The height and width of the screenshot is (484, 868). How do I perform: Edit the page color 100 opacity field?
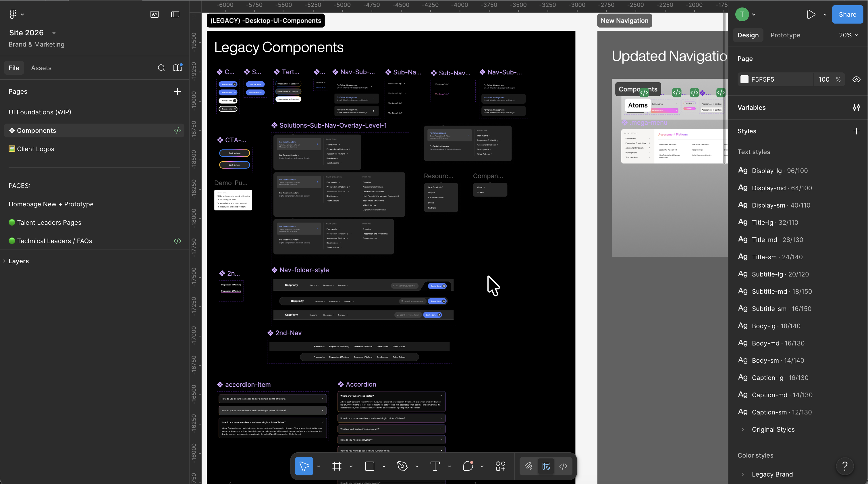pos(824,80)
